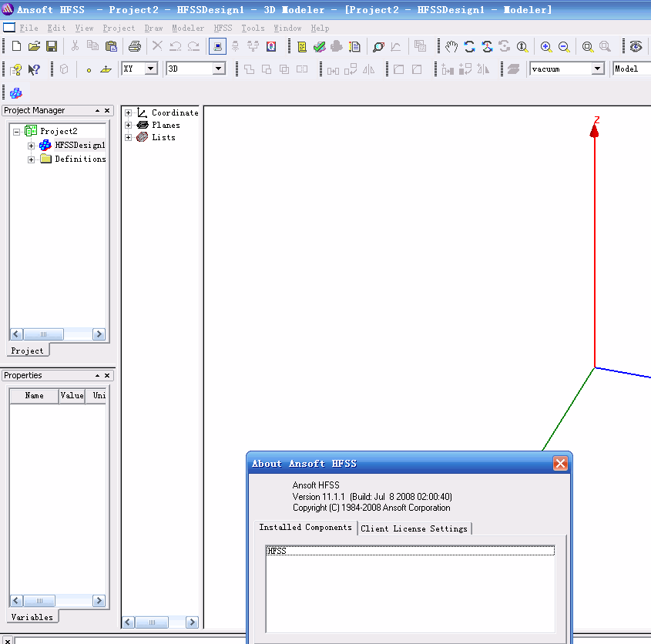Close the Project Manager panel

(x=107, y=110)
